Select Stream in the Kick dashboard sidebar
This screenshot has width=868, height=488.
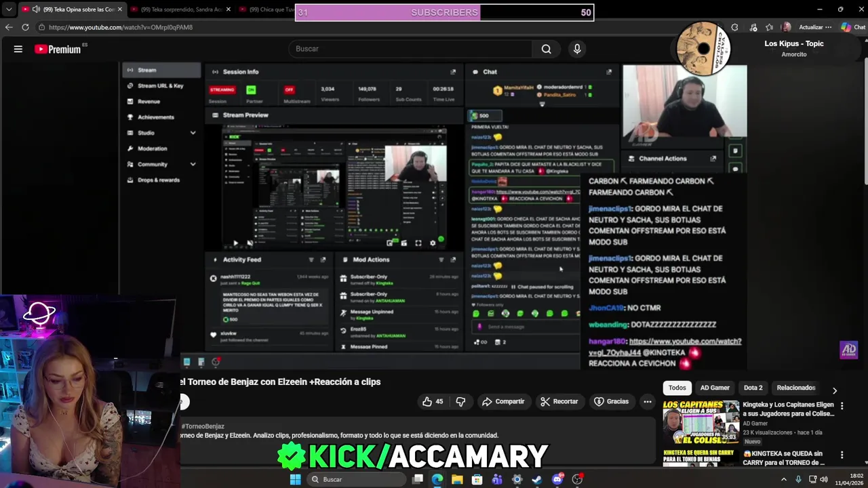click(161, 70)
